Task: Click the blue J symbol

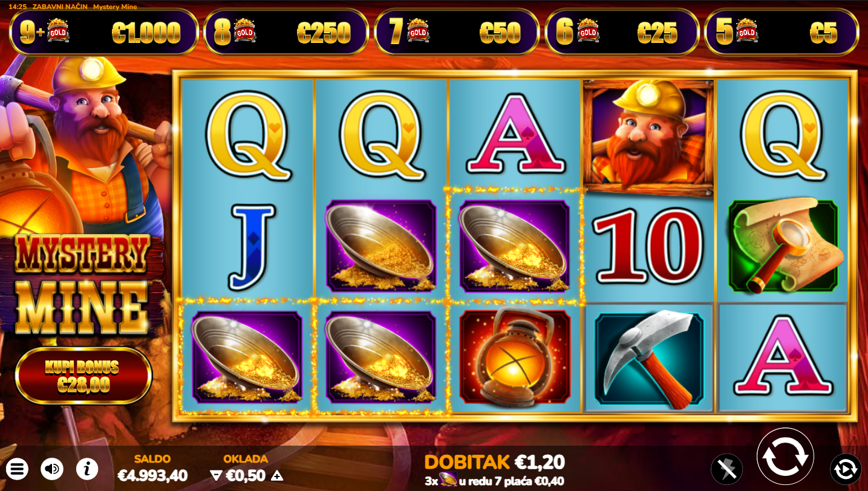Action: point(249,247)
